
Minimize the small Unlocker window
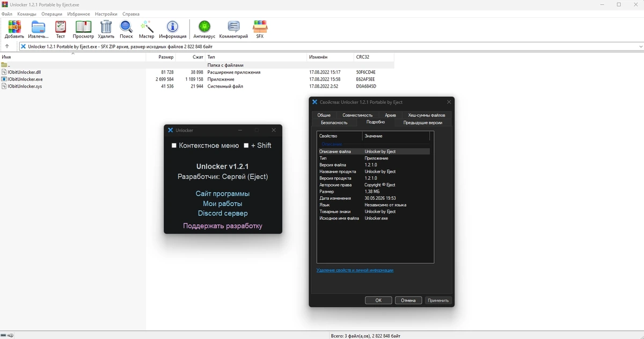[239, 131]
